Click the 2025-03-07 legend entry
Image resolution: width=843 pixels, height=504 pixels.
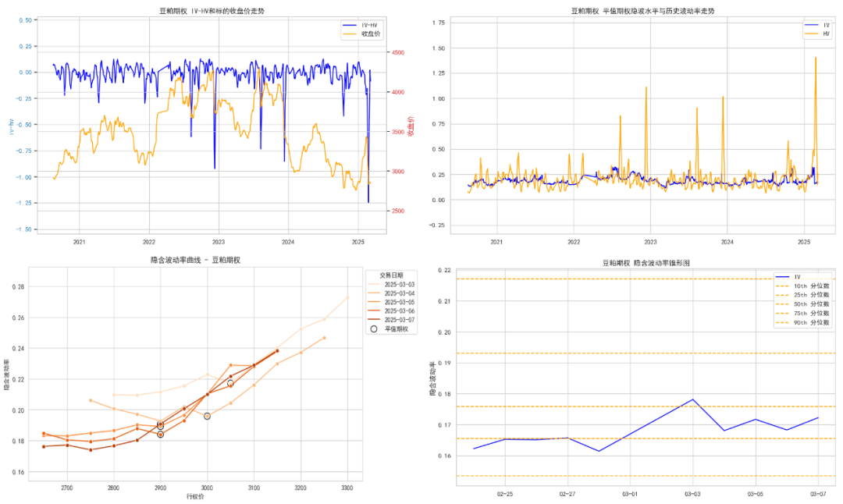[x=391, y=320]
